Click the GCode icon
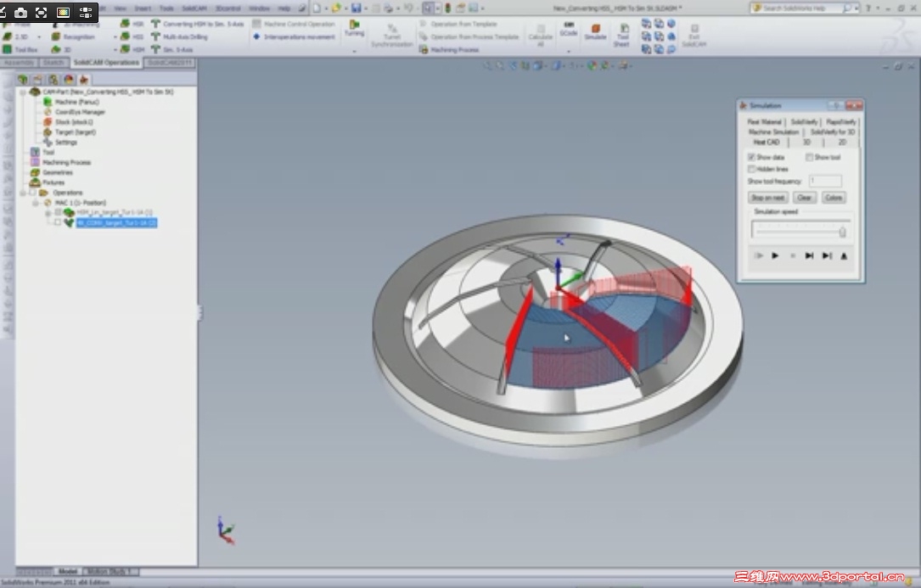This screenshot has height=588, width=921. pyautogui.click(x=569, y=29)
